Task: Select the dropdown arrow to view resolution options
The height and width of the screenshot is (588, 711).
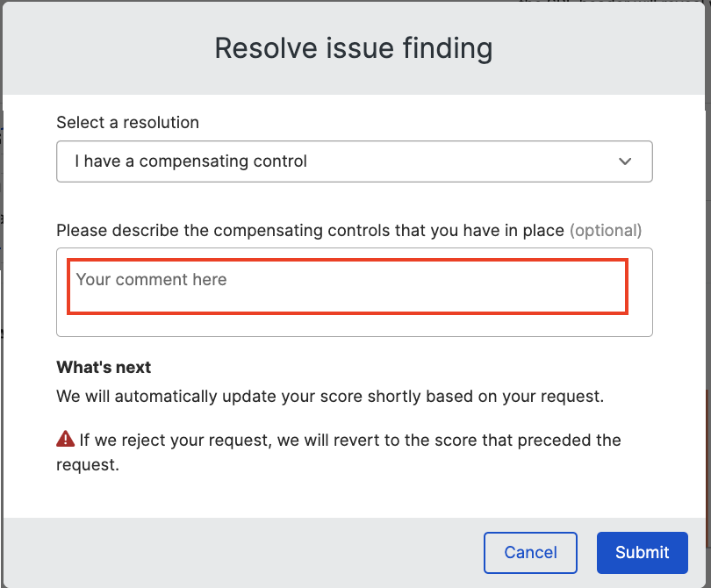Action: (625, 161)
